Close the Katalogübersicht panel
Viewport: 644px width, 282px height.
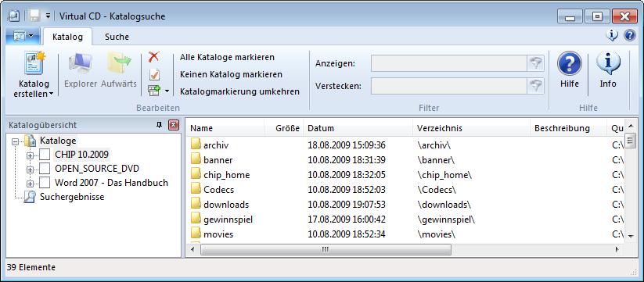[x=174, y=126]
